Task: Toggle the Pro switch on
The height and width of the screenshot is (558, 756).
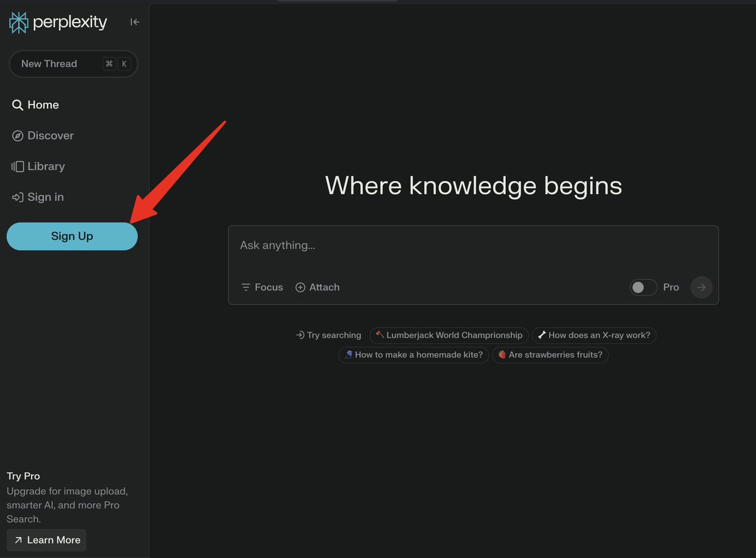Action: 643,288
